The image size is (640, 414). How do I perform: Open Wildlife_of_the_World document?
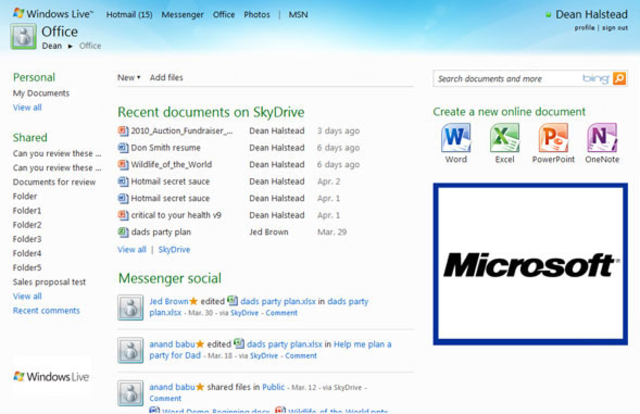click(171, 164)
